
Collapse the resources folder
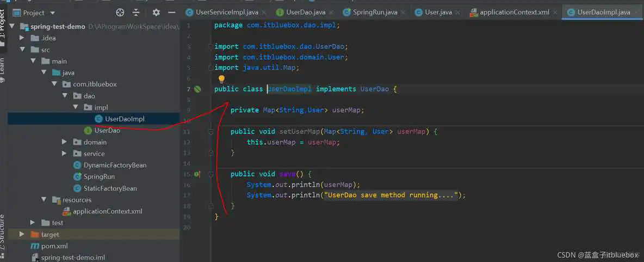click(x=44, y=200)
